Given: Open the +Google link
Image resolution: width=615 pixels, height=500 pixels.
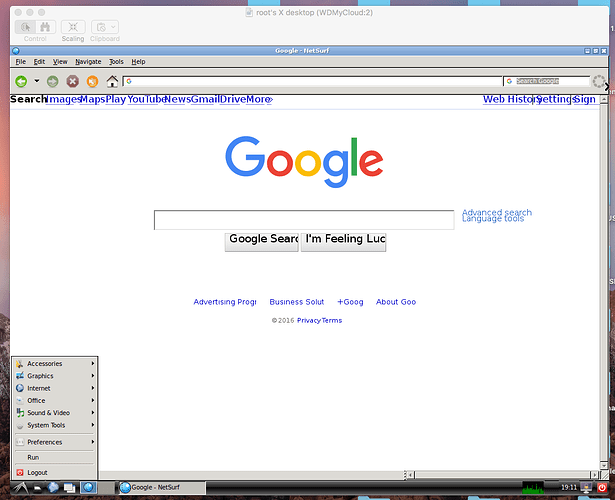Looking at the screenshot, I should click(x=350, y=302).
